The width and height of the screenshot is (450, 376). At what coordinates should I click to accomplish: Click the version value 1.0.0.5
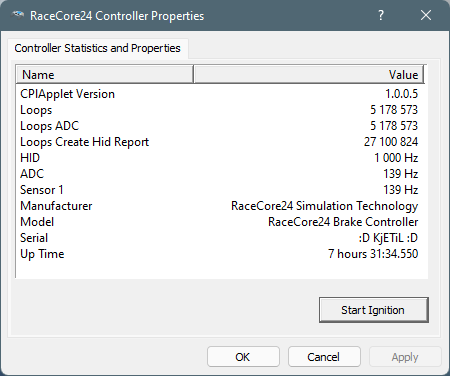(x=401, y=94)
